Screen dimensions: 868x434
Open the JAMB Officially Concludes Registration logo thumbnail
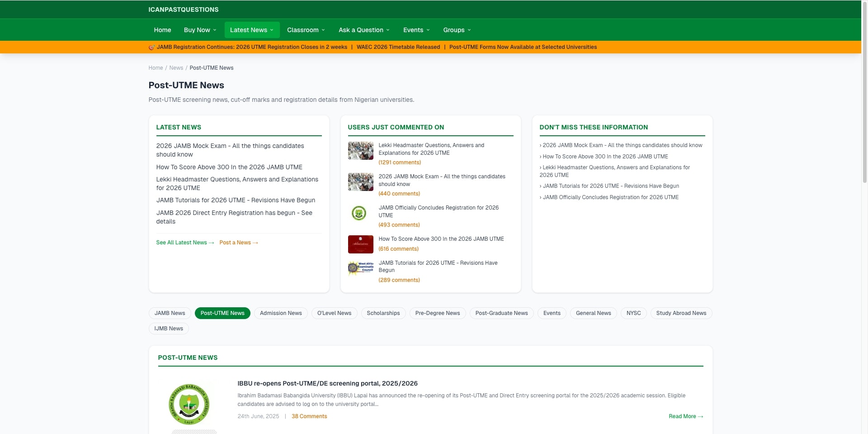point(360,213)
